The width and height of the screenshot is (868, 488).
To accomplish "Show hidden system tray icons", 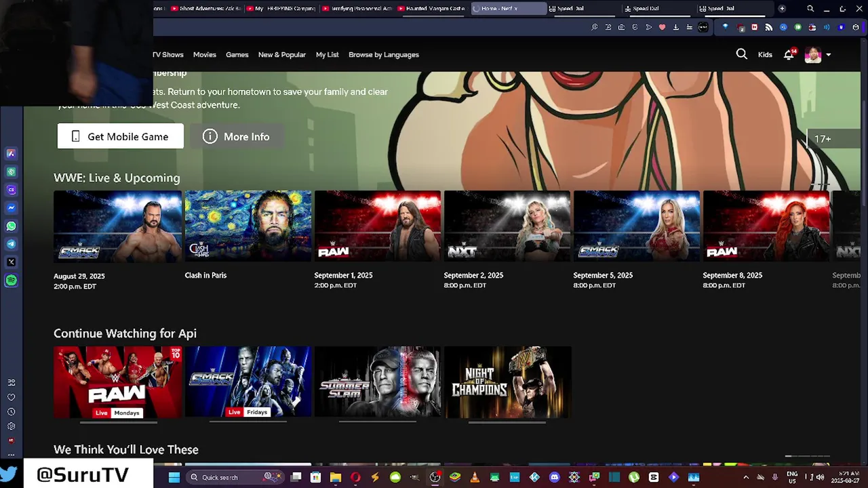I will pyautogui.click(x=746, y=477).
